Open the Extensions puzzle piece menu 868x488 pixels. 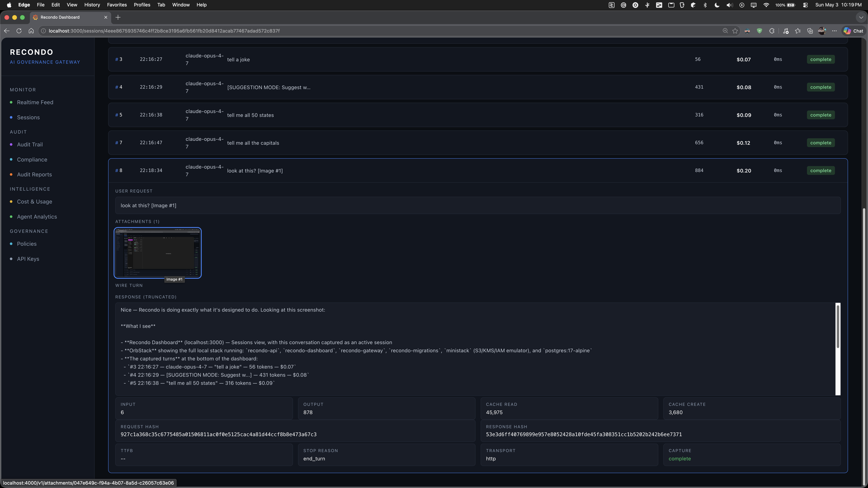[772, 31]
